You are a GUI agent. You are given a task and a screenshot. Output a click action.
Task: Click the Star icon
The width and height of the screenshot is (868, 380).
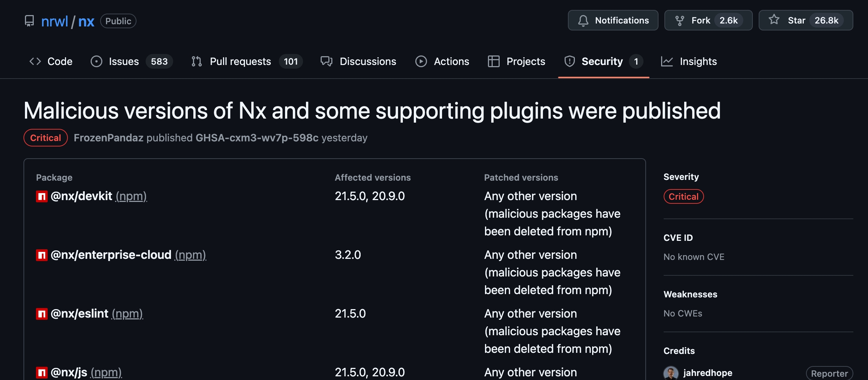coord(774,20)
